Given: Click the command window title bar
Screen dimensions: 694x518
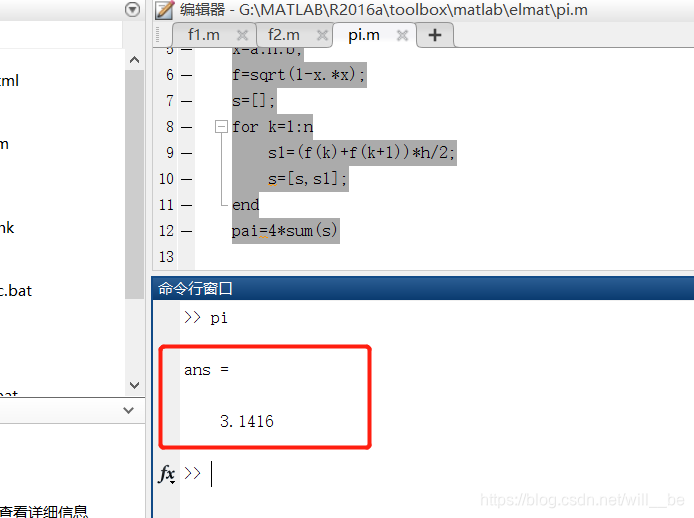Looking at the screenshot, I should pyautogui.click(x=423, y=289).
